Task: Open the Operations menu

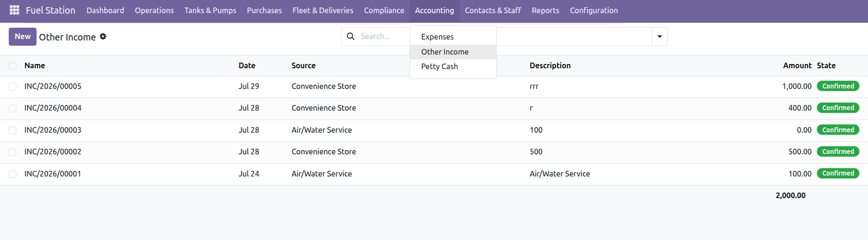Action: [x=154, y=10]
